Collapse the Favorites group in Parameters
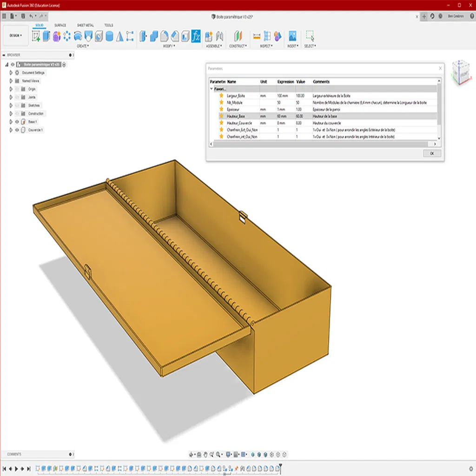This screenshot has height=476, width=476. click(x=212, y=89)
